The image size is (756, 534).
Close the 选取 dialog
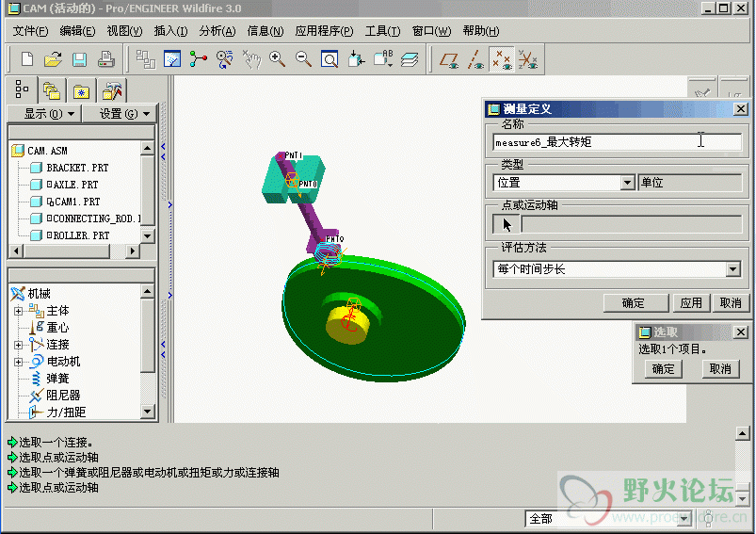point(742,332)
